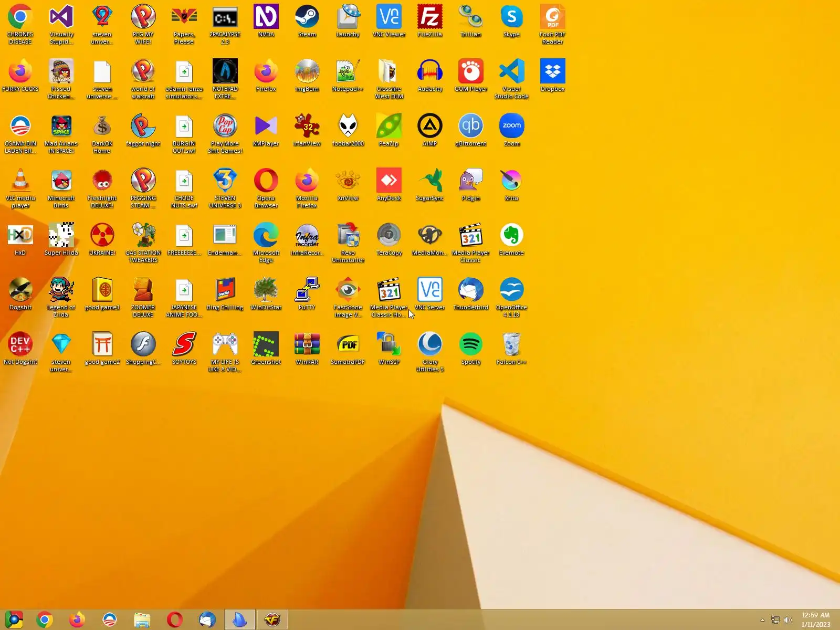This screenshot has width=840, height=630.
Task: Click the PeaZip desktop shortcut
Action: (389, 131)
